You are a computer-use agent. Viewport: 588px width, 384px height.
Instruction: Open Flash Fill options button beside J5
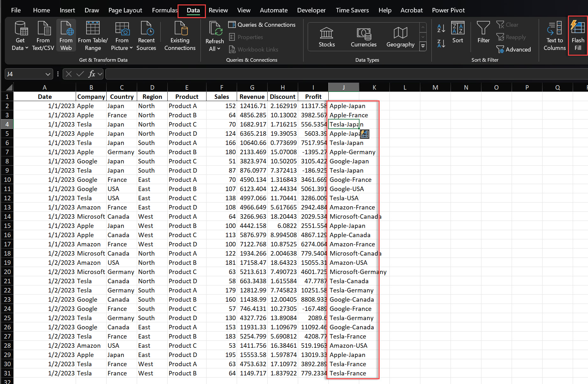click(365, 134)
